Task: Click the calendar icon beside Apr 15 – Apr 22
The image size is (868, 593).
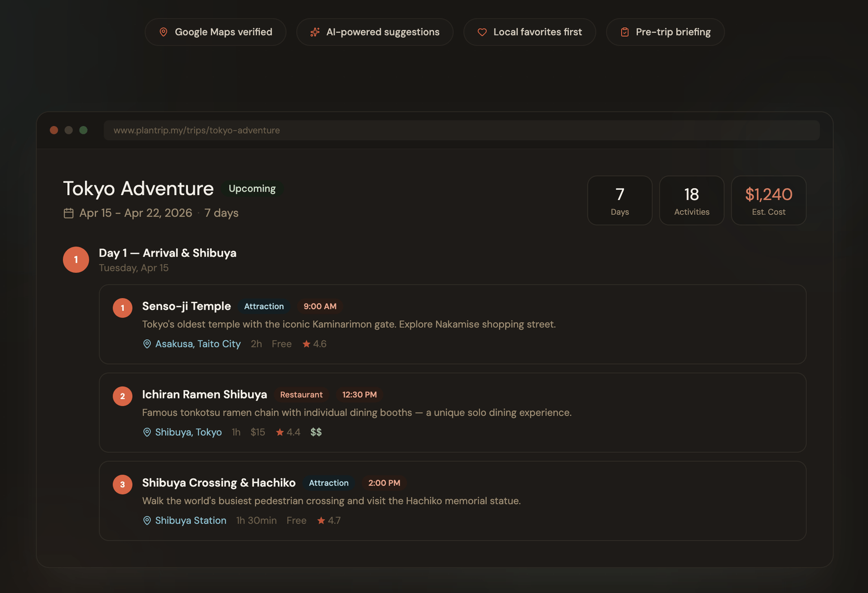Action: tap(68, 213)
